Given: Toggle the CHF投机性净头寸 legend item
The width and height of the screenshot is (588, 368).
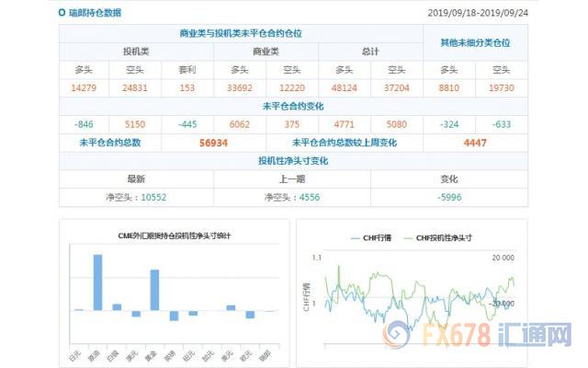Looking at the screenshot, I should pyautogui.click(x=438, y=238).
